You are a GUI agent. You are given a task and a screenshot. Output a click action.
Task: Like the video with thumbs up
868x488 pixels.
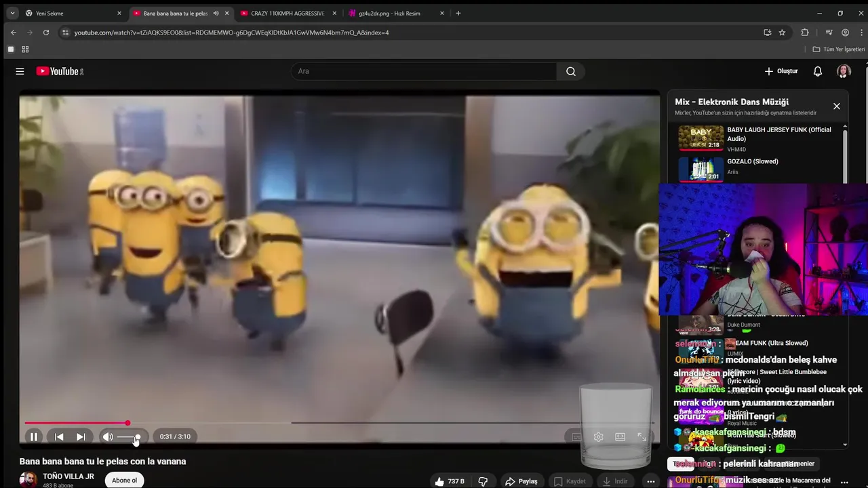click(x=450, y=481)
